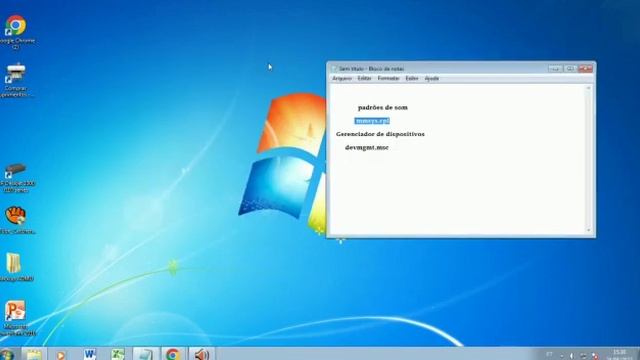Click the Notepad scrollbar up arrow
Viewport: 640px width, 360px height.
[x=588, y=89]
